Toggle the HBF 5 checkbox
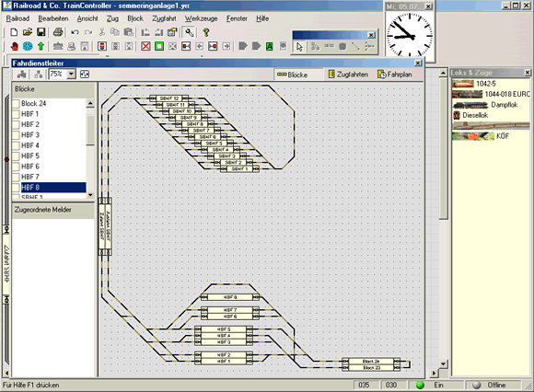Viewport: 534px width, 392px height. (x=16, y=156)
